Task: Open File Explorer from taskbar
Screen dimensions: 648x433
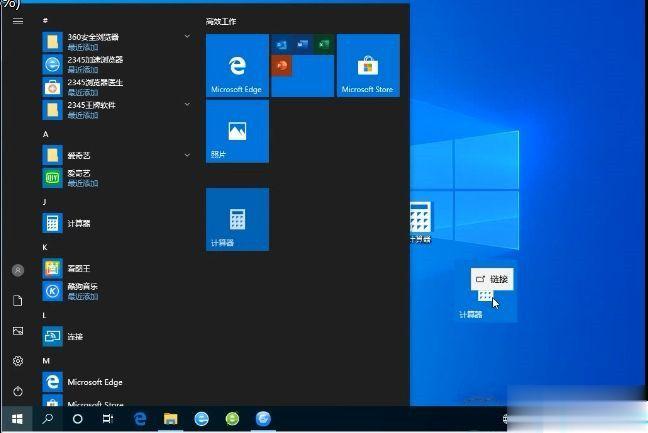Action: (x=170, y=419)
